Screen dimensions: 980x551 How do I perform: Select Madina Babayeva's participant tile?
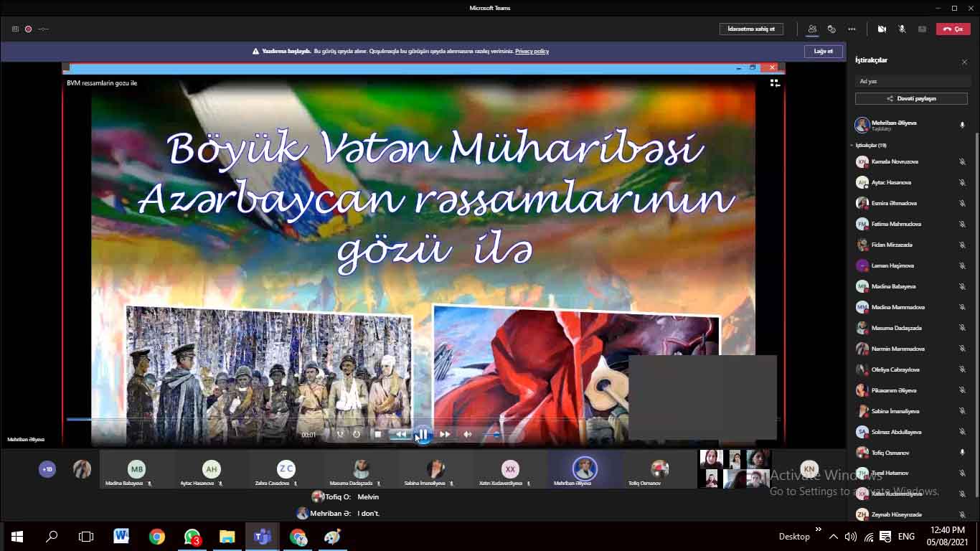click(136, 471)
